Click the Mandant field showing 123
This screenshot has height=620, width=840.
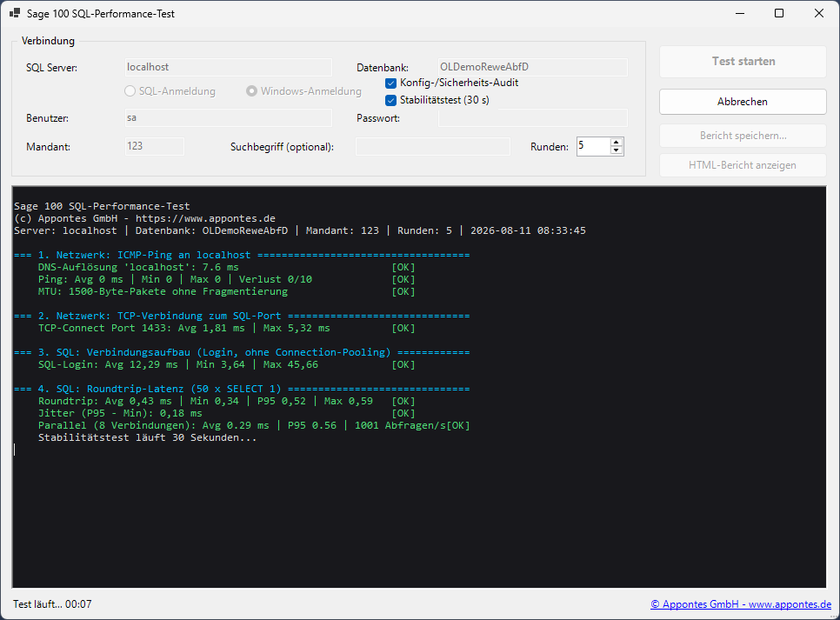[x=154, y=146]
